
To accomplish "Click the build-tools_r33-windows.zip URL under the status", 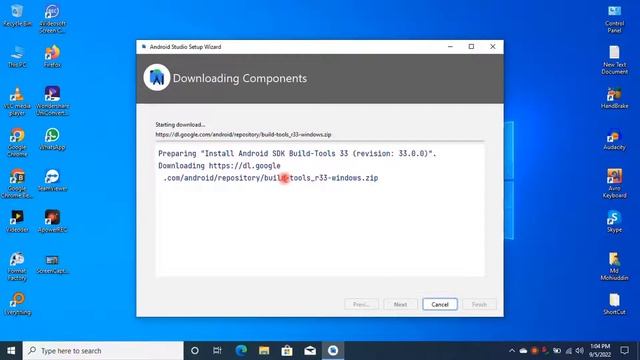I will 243,134.
